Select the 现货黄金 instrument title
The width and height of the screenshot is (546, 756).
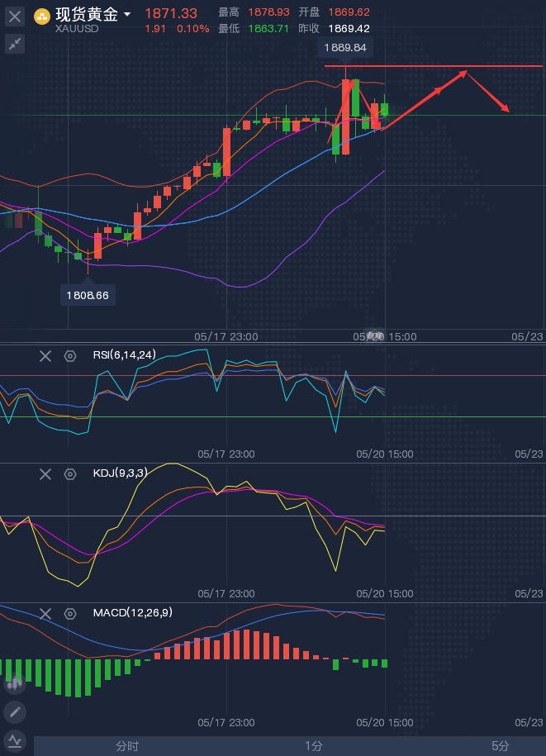87,14
